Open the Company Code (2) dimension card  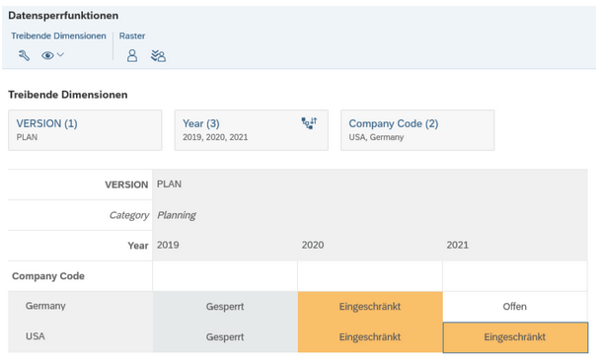[417, 130]
